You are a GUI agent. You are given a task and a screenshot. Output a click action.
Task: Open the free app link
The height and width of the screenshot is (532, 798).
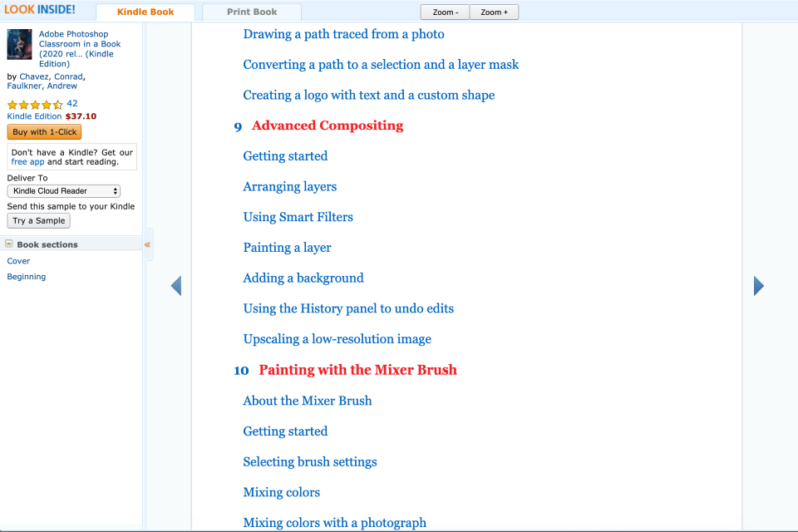[x=27, y=162]
